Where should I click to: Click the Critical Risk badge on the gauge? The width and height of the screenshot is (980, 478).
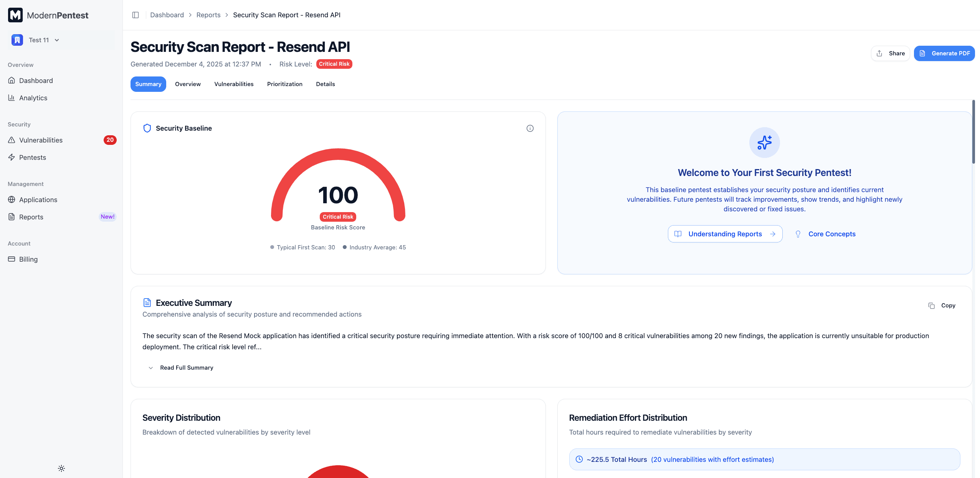point(337,216)
